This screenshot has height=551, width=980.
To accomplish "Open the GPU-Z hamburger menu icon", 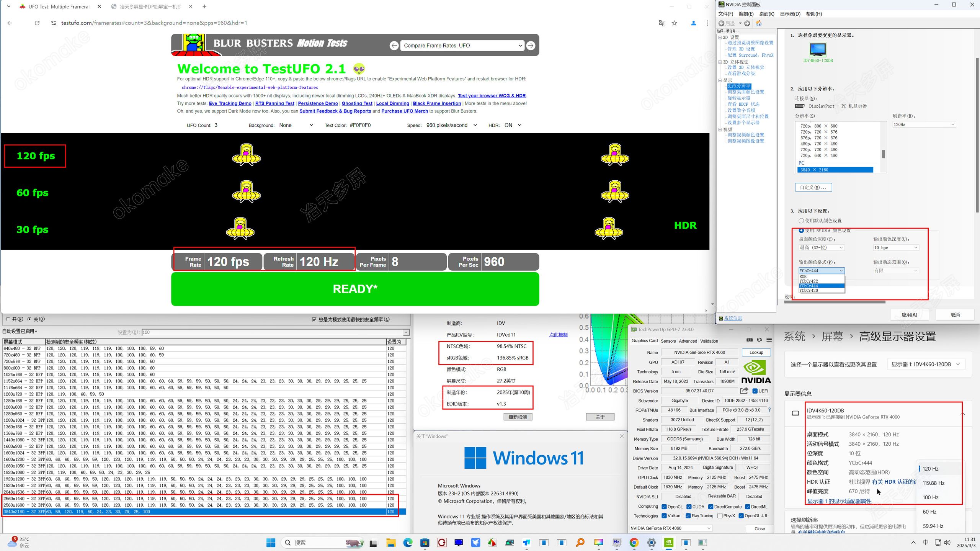I will click(769, 340).
